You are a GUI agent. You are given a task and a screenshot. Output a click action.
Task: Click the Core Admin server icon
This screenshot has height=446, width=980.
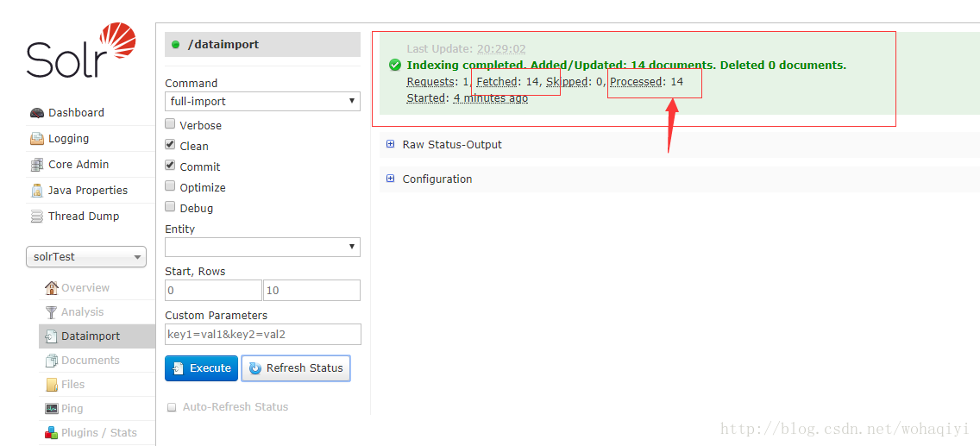(x=37, y=165)
